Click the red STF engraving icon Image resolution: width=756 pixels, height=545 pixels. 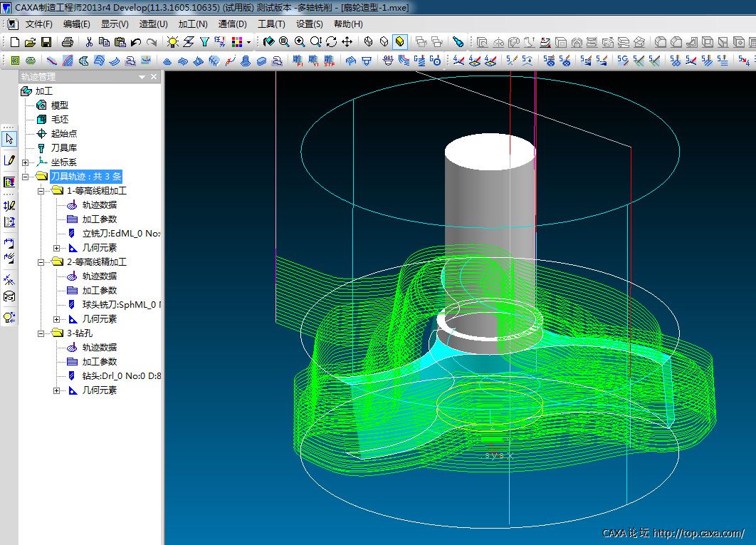pos(330,61)
